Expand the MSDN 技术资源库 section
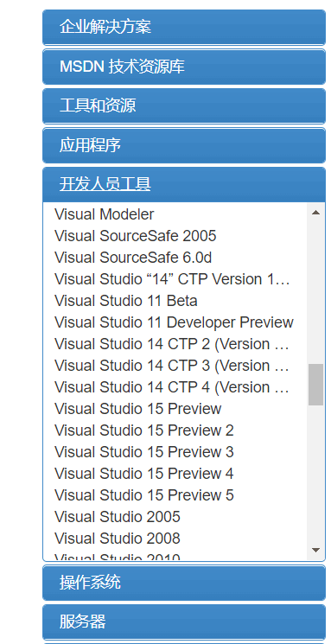Image resolution: width=331 pixels, height=644 pixels. [x=184, y=67]
